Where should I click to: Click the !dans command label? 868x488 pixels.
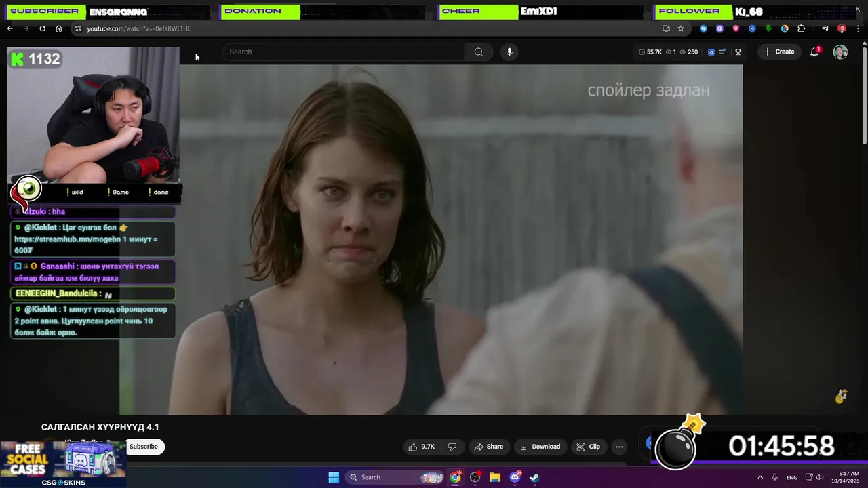(x=158, y=192)
